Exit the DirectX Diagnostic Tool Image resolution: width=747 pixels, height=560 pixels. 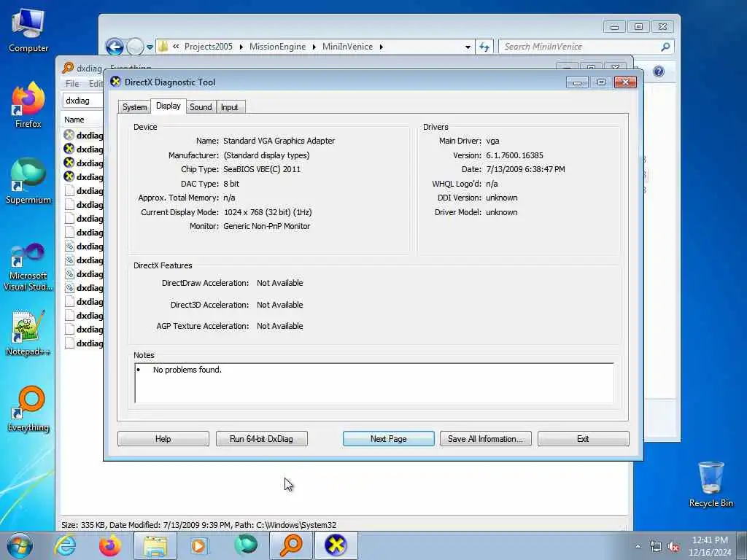583,438
